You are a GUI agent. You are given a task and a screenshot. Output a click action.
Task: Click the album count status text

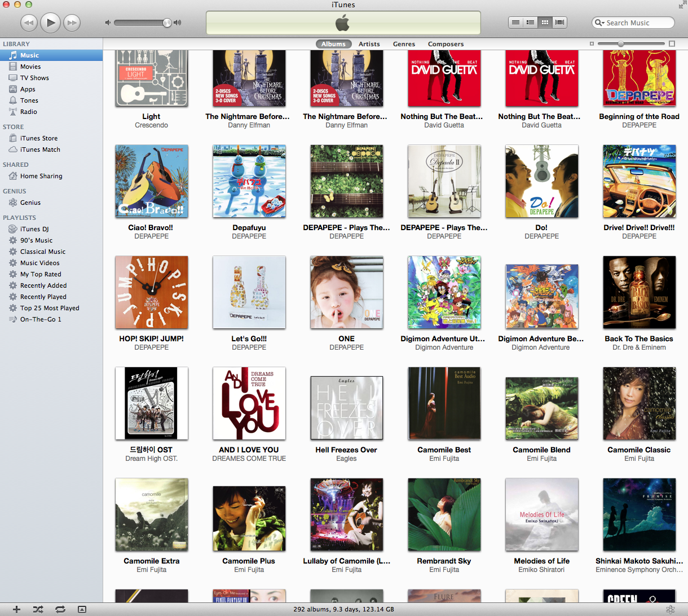click(343, 609)
